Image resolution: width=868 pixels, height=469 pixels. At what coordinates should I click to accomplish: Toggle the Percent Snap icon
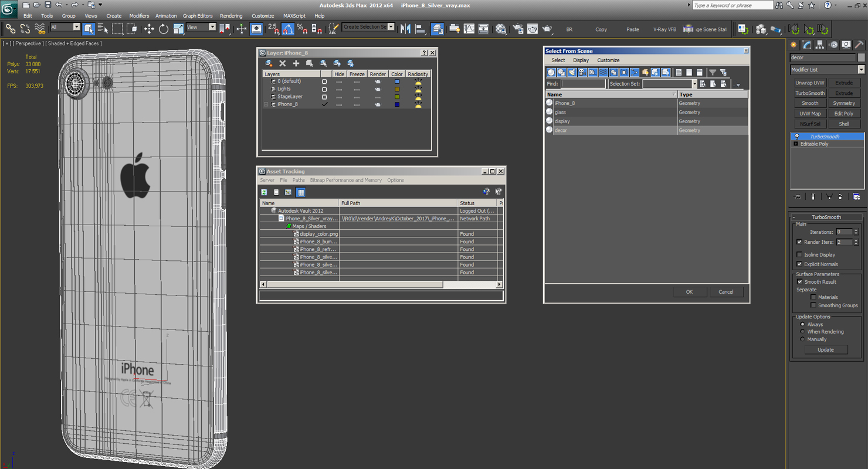[x=302, y=28]
